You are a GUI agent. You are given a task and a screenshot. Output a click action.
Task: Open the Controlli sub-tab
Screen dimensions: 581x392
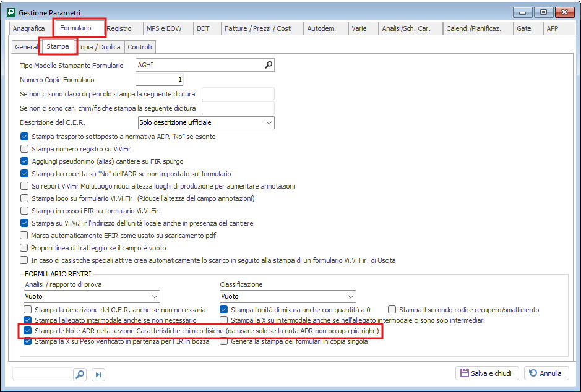140,47
